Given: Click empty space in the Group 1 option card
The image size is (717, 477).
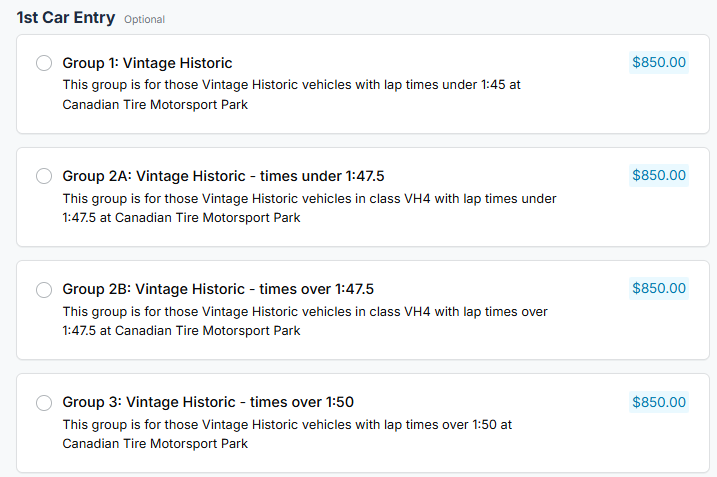Looking at the screenshot, I should [600, 105].
